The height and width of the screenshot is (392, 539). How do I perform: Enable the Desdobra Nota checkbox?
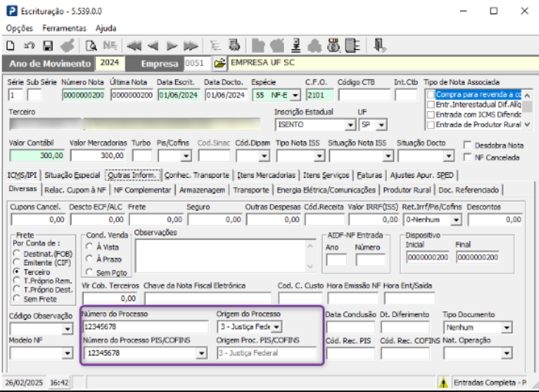pyautogui.click(x=468, y=144)
